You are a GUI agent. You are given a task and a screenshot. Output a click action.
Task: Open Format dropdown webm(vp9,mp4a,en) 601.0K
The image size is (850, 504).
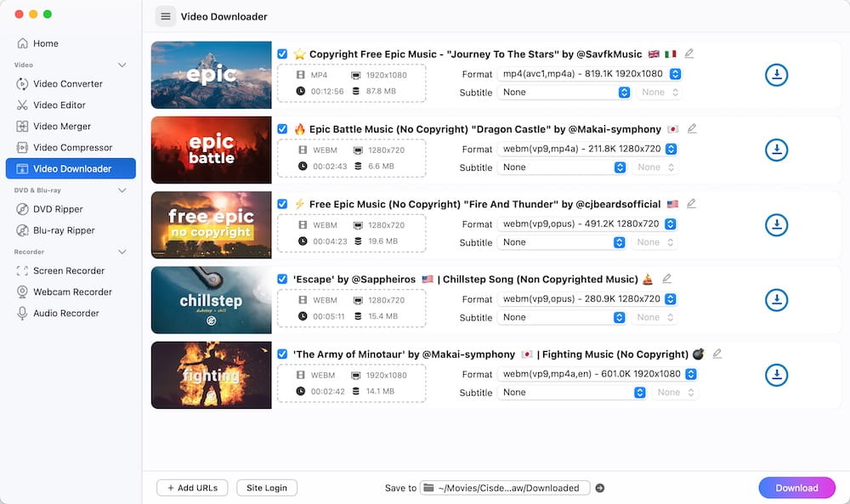pos(597,374)
